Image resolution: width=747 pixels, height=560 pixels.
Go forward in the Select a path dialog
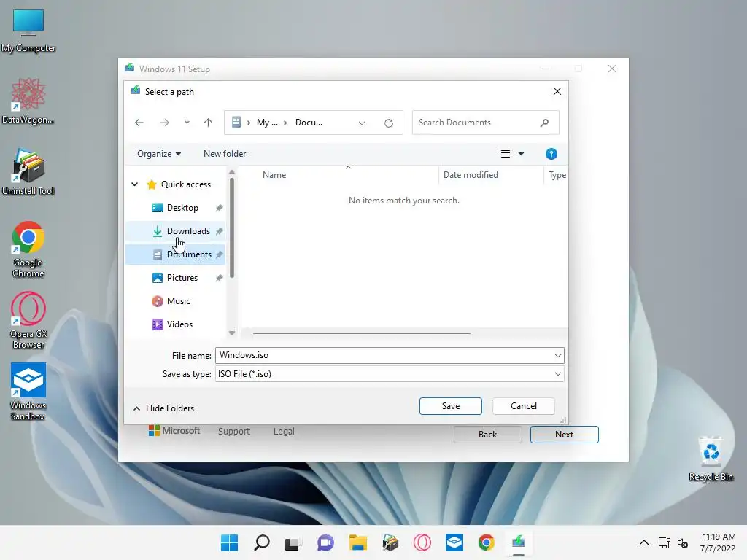[165, 122]
